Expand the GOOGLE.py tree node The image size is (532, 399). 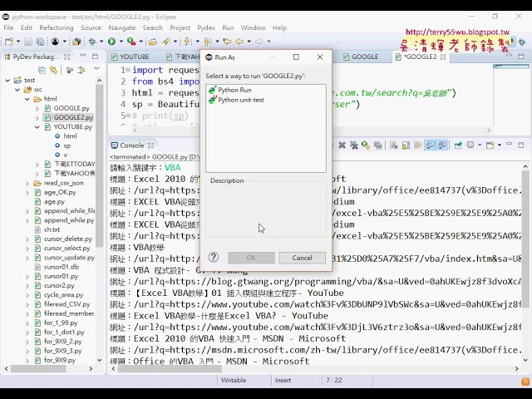tap(37, 109)
